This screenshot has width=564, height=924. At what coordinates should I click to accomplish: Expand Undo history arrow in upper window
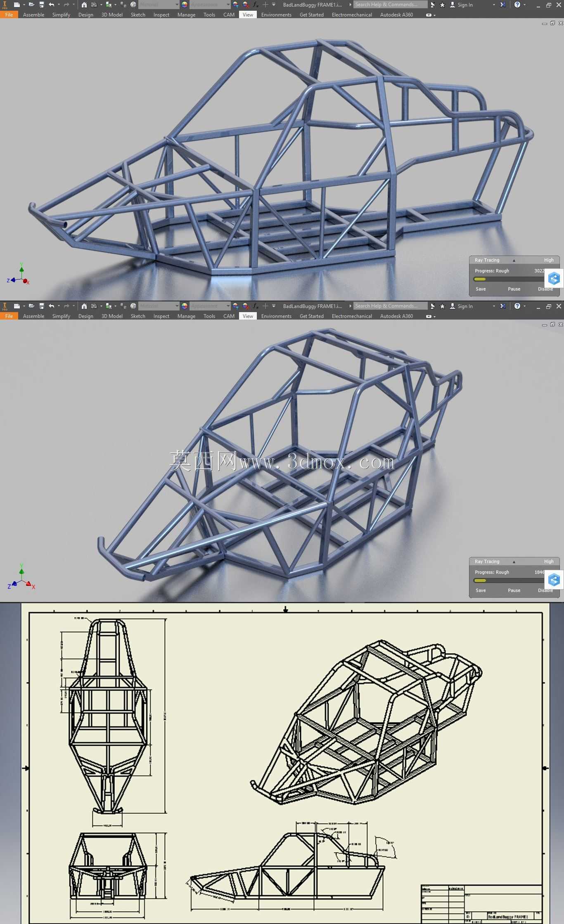click(59, 5)
